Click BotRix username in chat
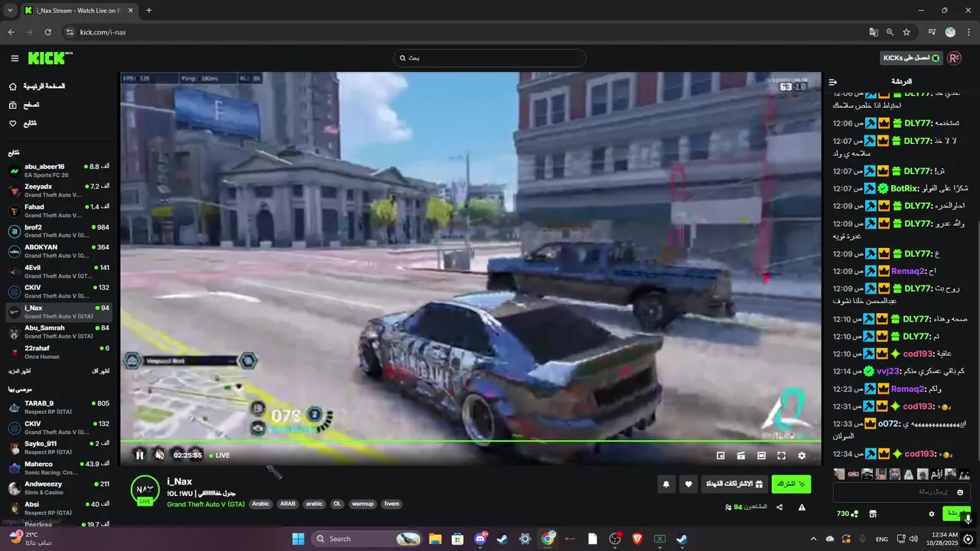The image size is (980, 551). click(905, 188)
